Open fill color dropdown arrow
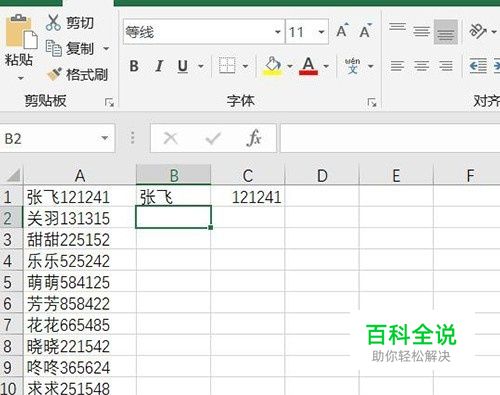Screen dimensions: 500x395 [x=290, y=66]
